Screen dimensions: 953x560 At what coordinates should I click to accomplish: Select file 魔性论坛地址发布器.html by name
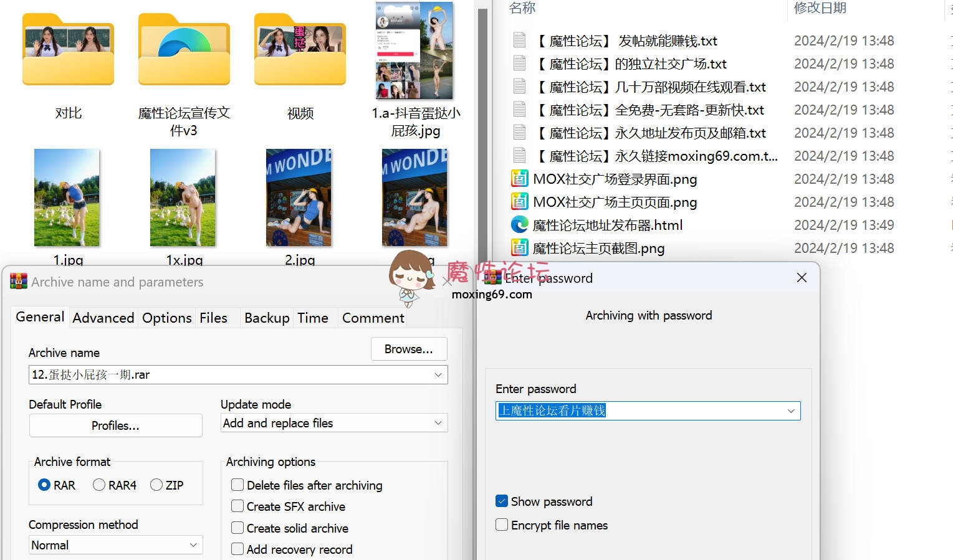point(608,225)
